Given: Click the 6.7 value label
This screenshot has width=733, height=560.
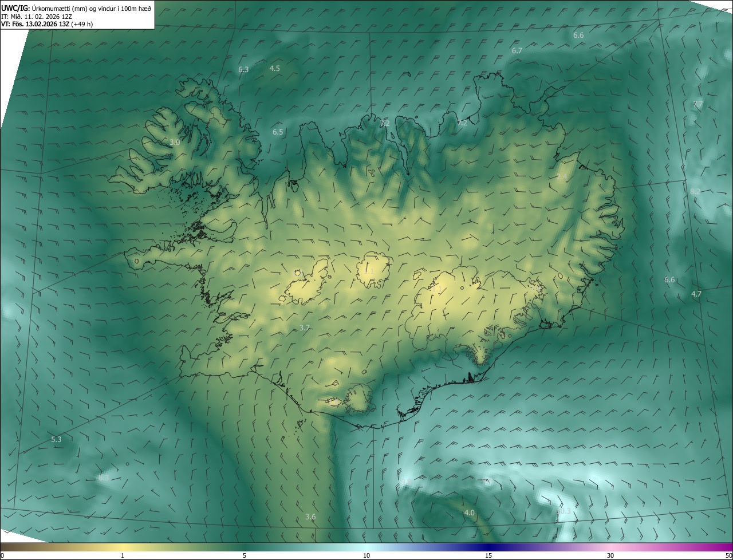Looking at the screenshot, I should pyautogui.click(x=517, y=50).
